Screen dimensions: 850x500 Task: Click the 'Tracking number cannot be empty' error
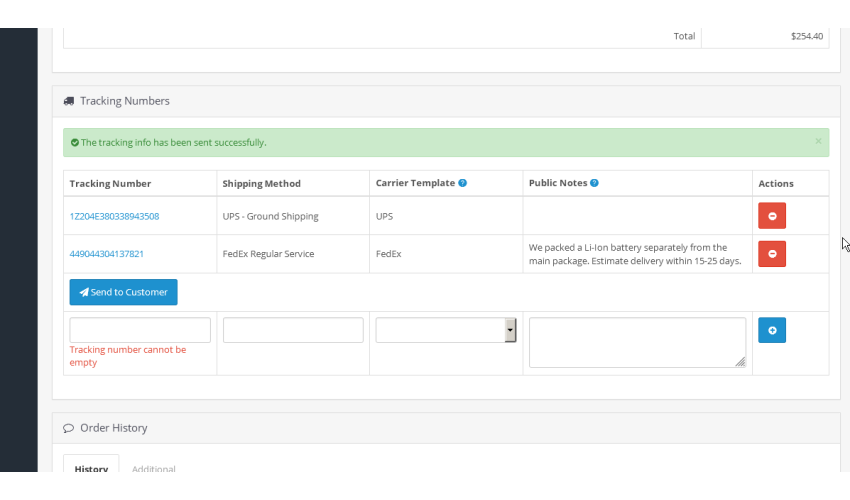pyautogui.click(x=128, y=356)
